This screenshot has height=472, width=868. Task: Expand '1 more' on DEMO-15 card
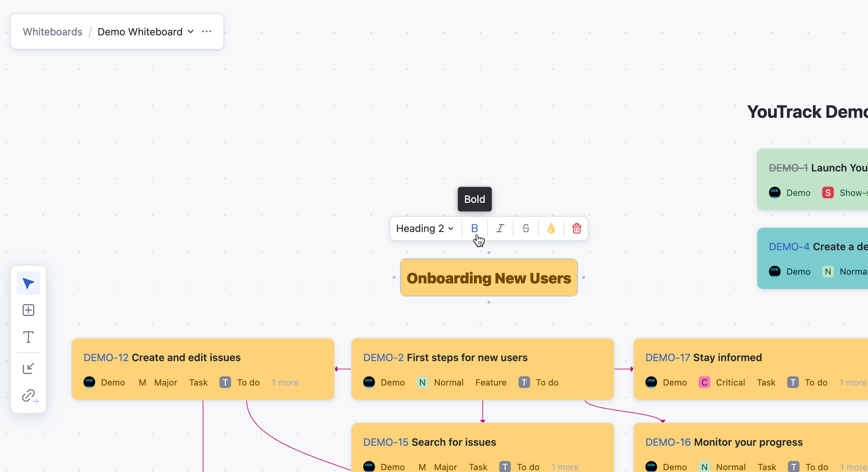pos(564,467)
